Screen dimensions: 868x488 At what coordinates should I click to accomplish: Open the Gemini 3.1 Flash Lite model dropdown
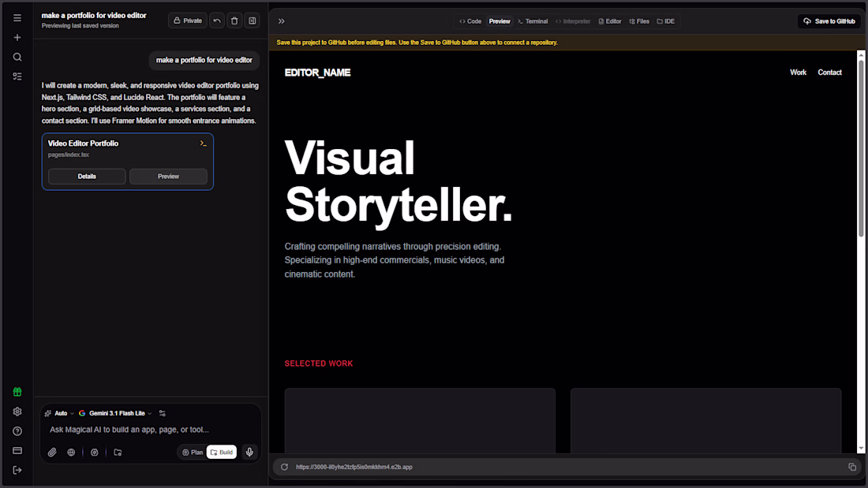coord(116,413)
